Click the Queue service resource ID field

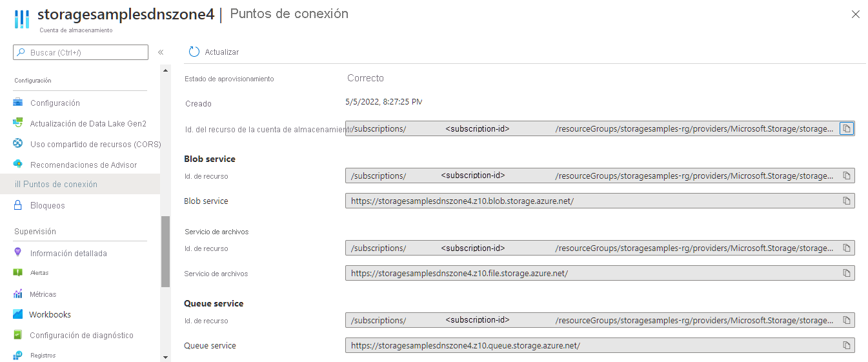click(600, 320)
